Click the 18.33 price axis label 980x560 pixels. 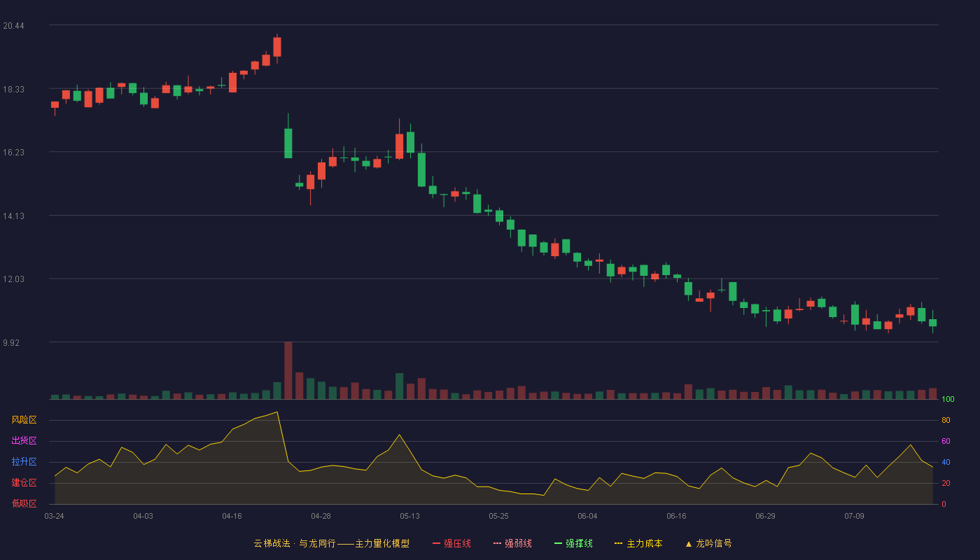[x=13, y=90]
